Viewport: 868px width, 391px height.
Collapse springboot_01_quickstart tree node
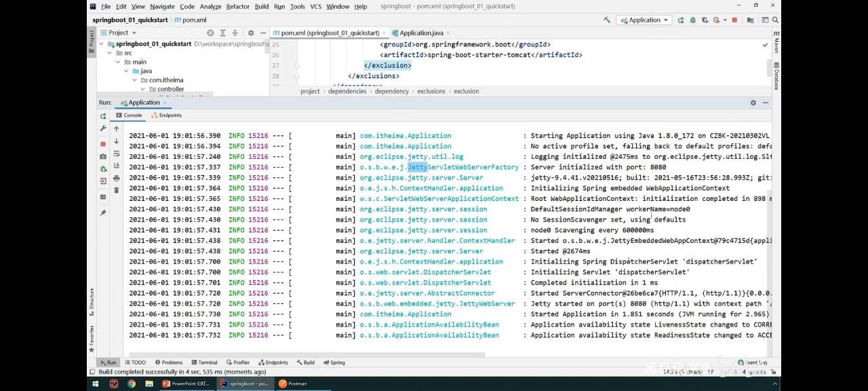pos(102,44)
